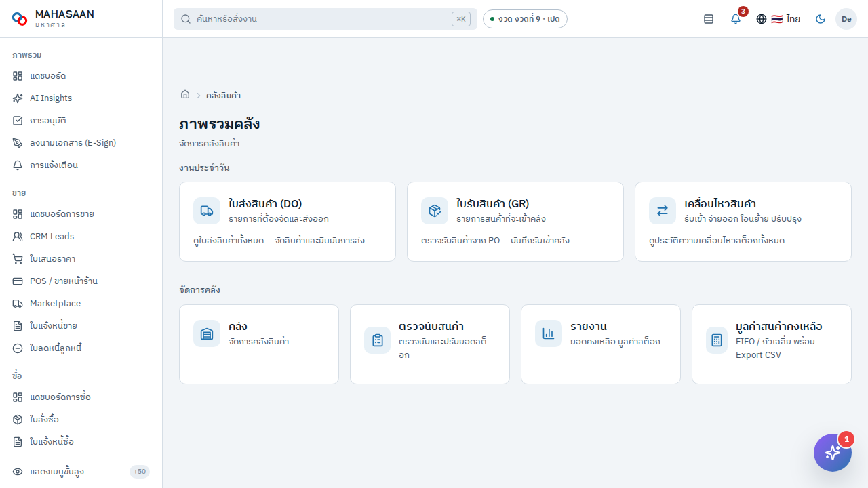Click the warehouse icon on คลัง card
The width and height of the screenshot is (868, 488).
click(207, 333)
